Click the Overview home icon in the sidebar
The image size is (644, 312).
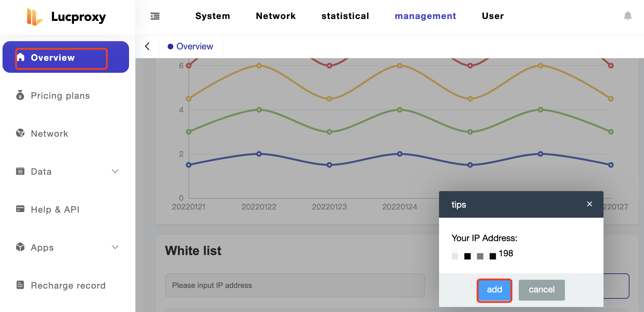21,57
